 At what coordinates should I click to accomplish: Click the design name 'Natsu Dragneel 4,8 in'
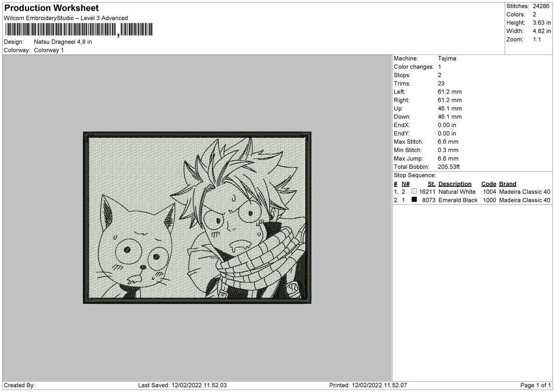pos(63,42)
